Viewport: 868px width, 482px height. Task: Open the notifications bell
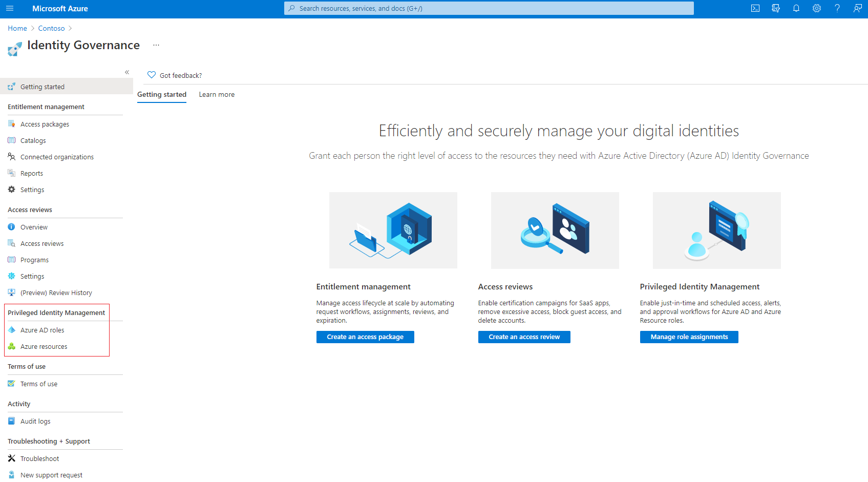(x=796, y=9)
